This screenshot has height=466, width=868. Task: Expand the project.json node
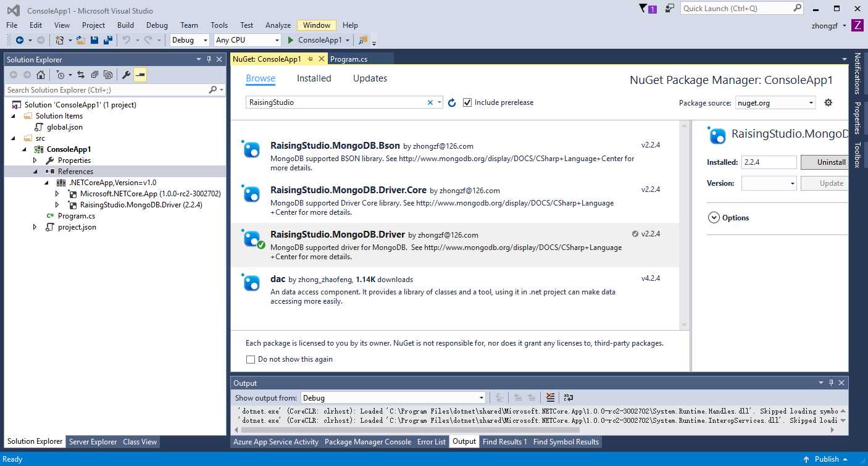[x=35, y=227]
